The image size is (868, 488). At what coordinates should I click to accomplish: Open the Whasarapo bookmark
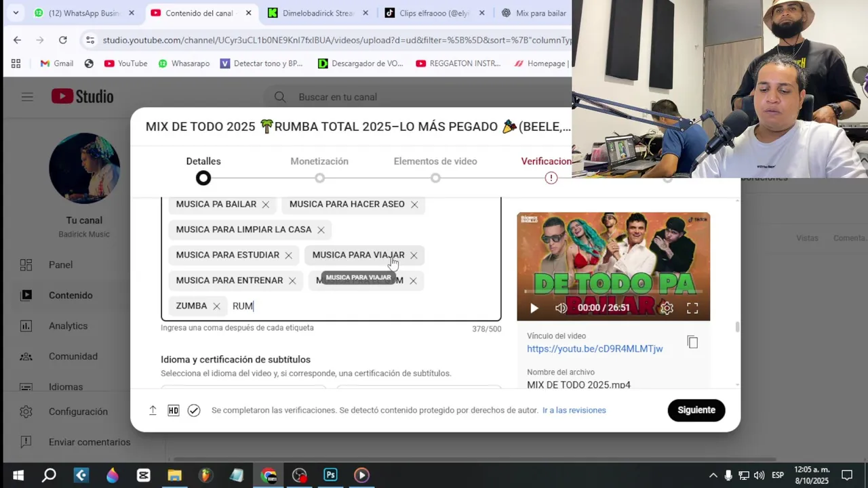coord(184,64)
